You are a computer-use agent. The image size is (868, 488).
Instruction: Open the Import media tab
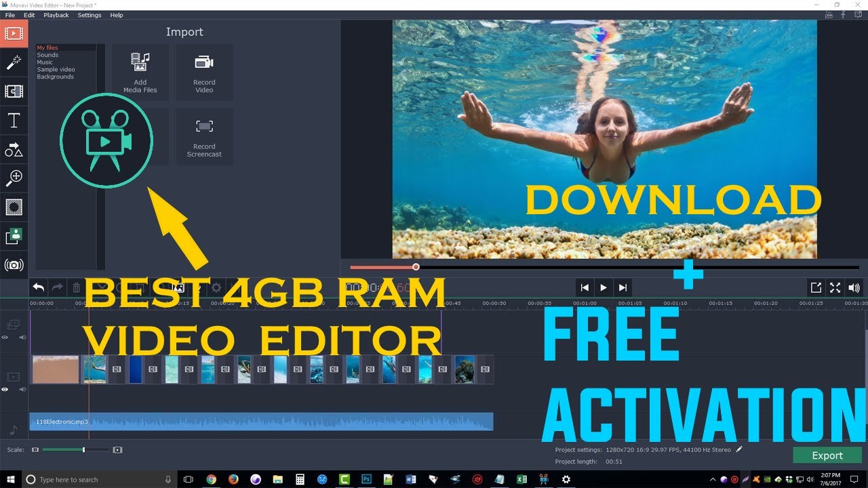(x=14, y=33)
